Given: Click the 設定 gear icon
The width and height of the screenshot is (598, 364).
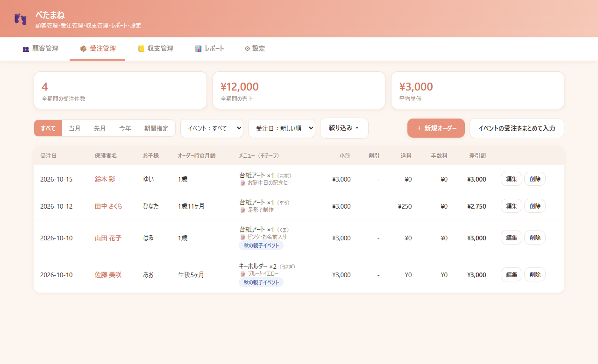Looking at the screenshot, I should 247,49.
